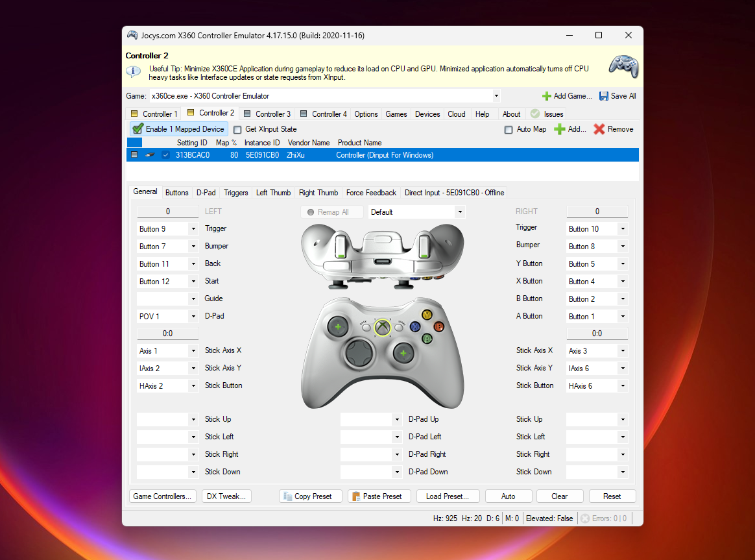Click the Reset button
Screen dimensions: 755x560
click(x=612, y=496)
